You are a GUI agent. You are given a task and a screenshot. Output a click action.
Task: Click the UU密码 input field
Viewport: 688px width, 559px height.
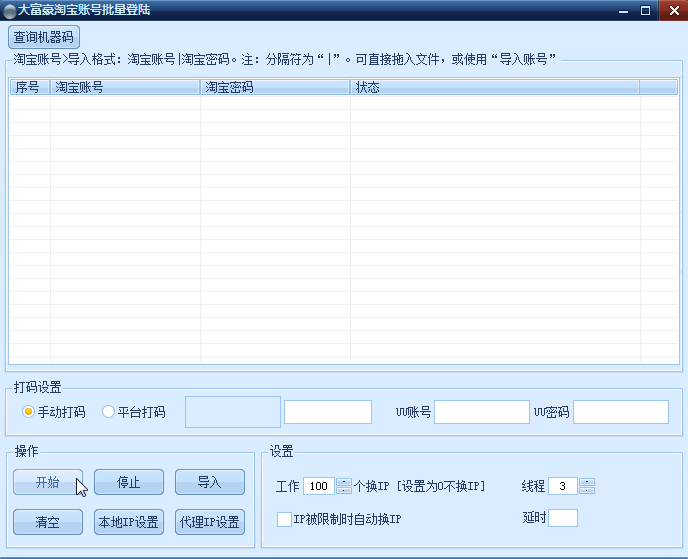pos(621,412)
